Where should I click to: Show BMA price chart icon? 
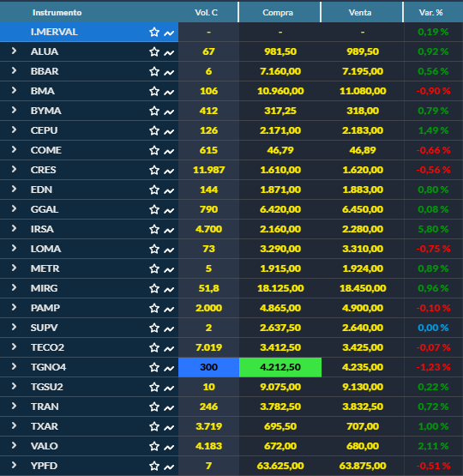pyautogui.click(x=169, y=92)
